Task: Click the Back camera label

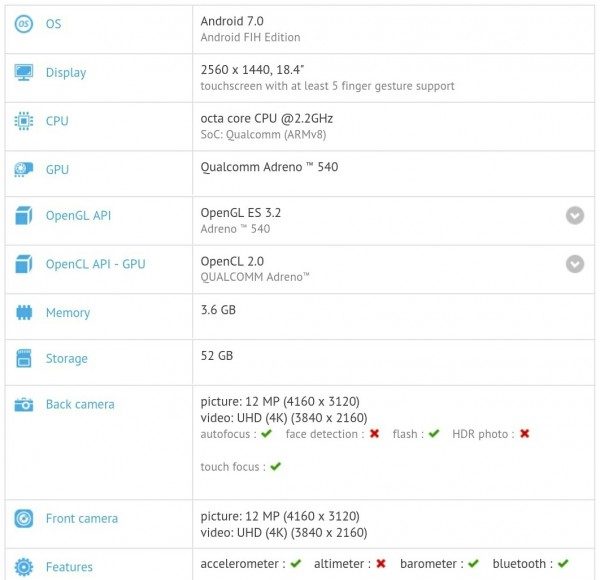Action: (80, 405)
